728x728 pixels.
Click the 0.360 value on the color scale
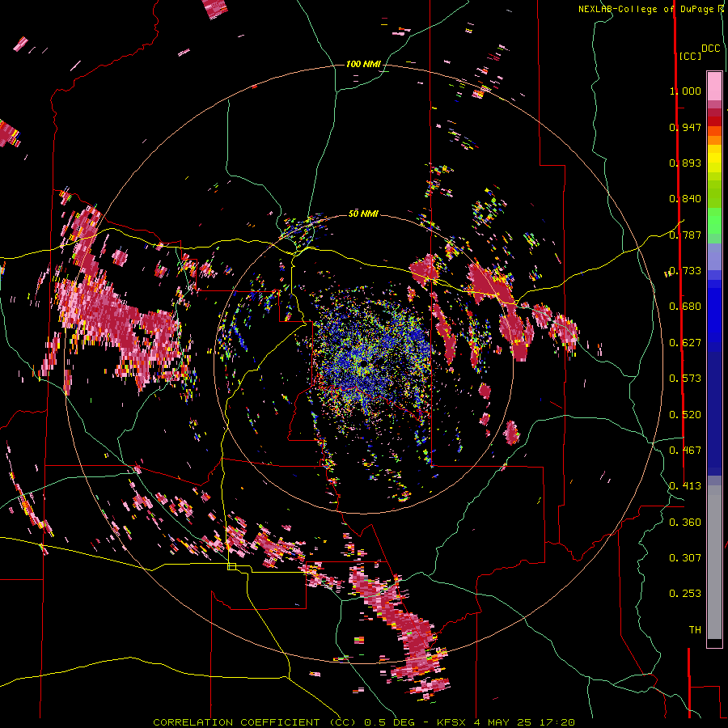[685, 523]
